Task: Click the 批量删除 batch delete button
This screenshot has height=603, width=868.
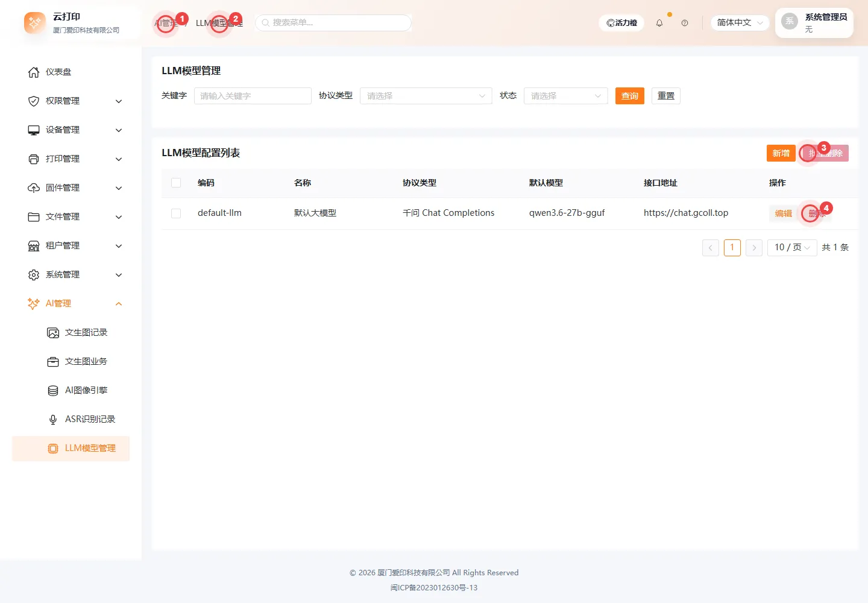Action: (826, 153)
